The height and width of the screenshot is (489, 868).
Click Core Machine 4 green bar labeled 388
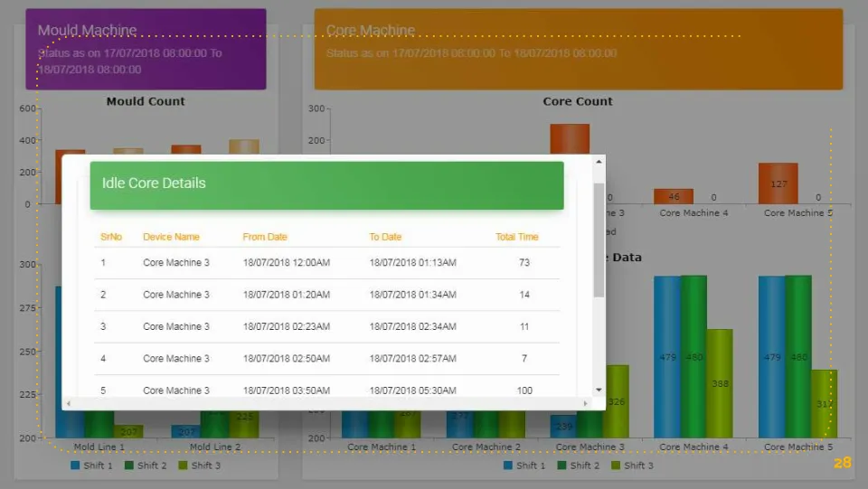[720, 383]
